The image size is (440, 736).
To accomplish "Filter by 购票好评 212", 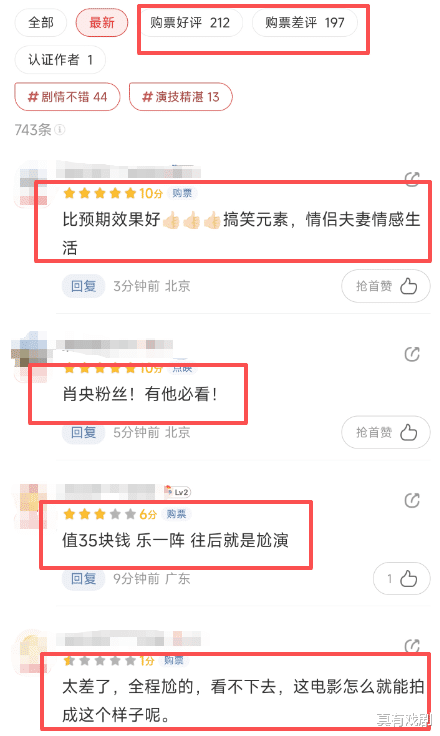I will coord(190,23).
